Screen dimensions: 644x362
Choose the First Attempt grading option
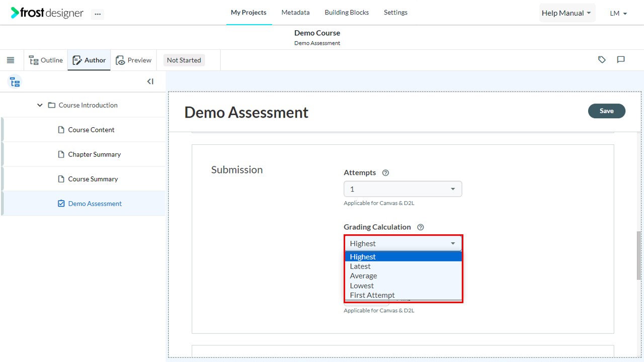[403, 295]
